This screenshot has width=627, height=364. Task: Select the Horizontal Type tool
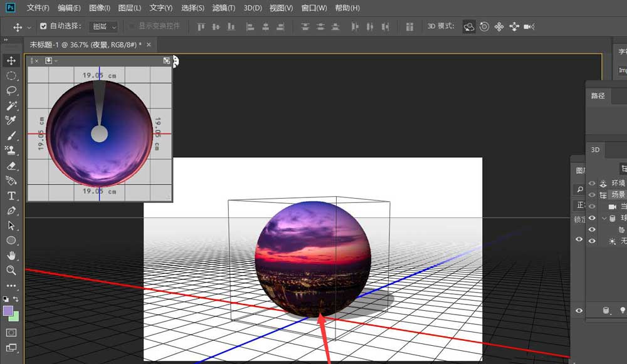(x=11, y=196)
